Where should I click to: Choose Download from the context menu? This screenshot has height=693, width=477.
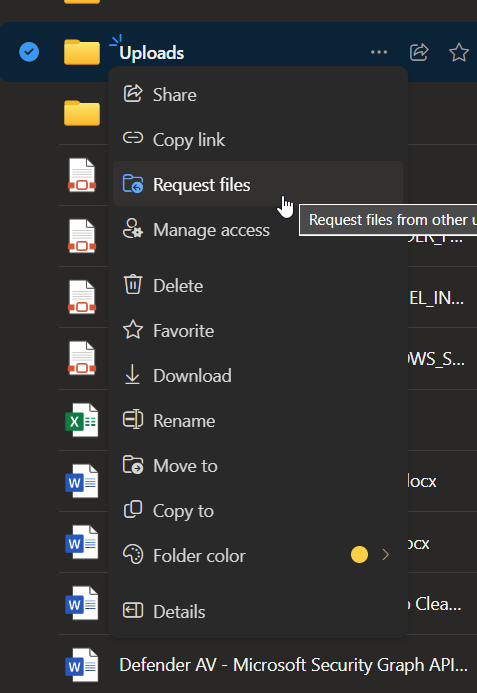point(258,376)
